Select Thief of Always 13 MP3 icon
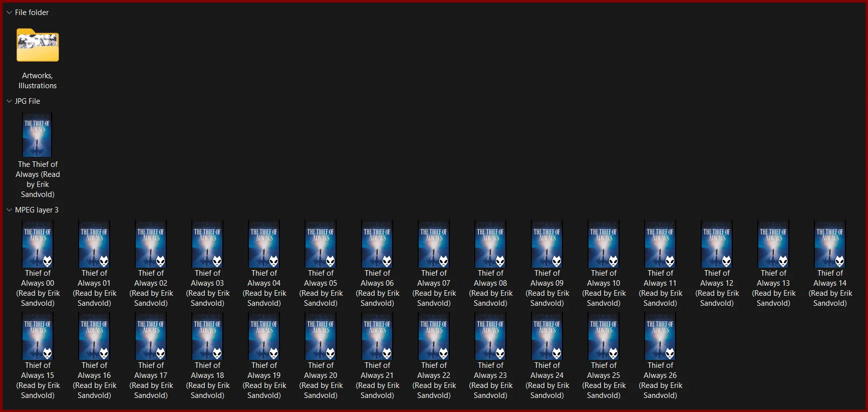Image resolution: width=868 pixels, height=412 pixels. click(x=773, y=244)
